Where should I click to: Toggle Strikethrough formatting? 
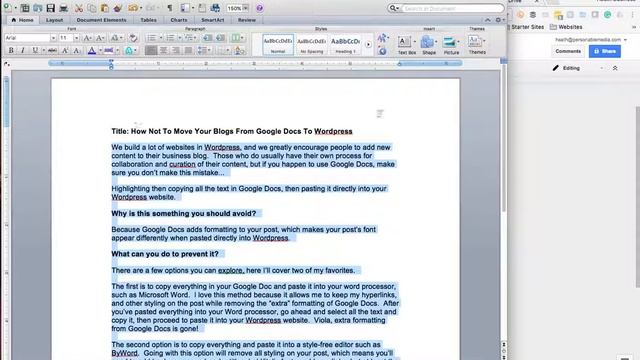pyautogui.click(x=52, y=51)
